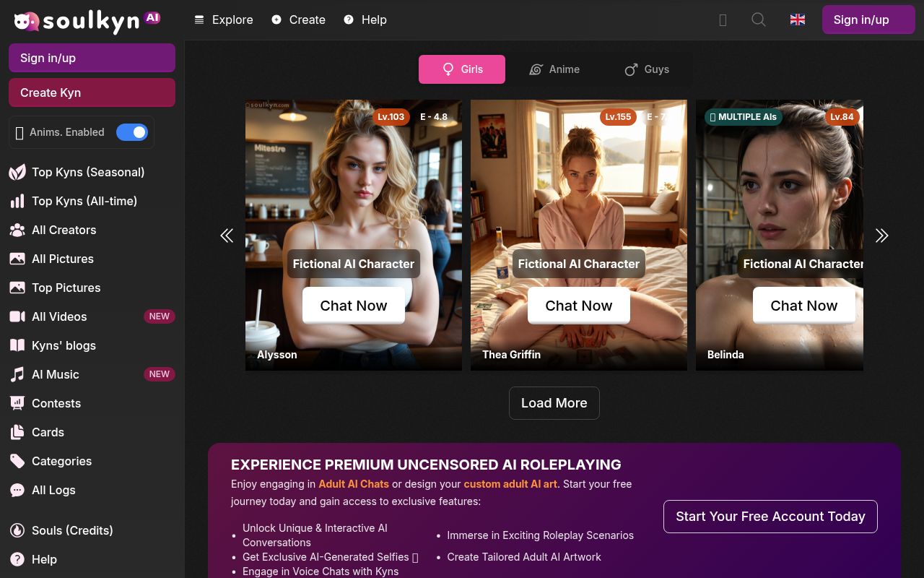Toggle the Anims. Enabled switch

[132, 132]
